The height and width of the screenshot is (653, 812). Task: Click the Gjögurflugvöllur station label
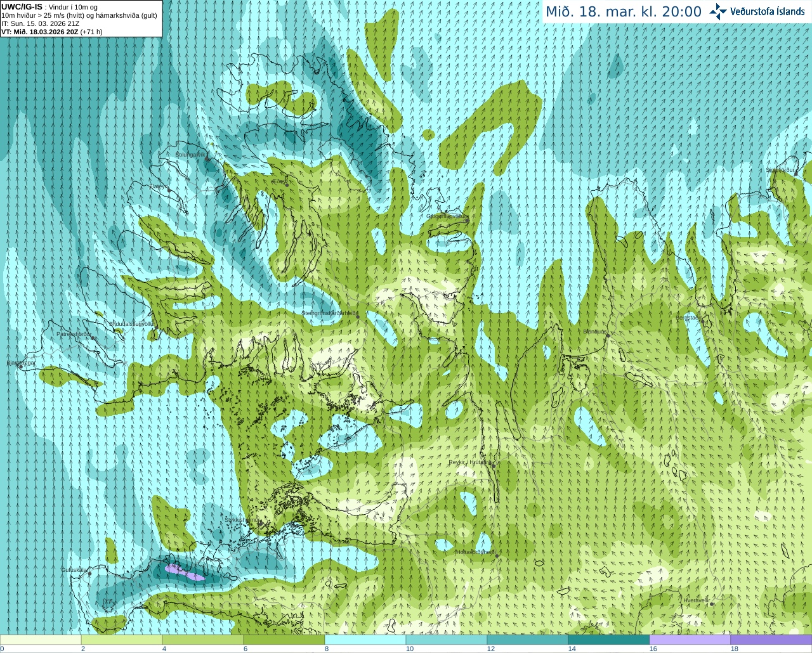pyautogui.click(x=447, y=216)
